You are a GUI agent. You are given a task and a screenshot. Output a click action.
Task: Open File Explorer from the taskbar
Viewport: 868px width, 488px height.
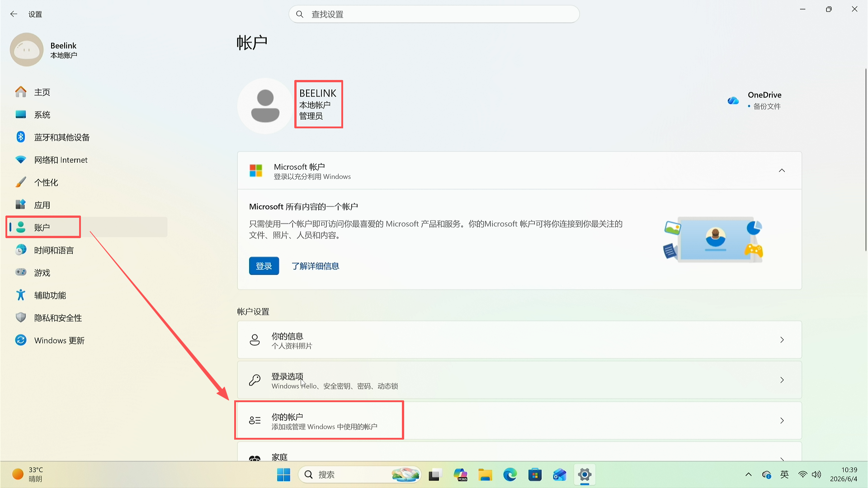485,475
